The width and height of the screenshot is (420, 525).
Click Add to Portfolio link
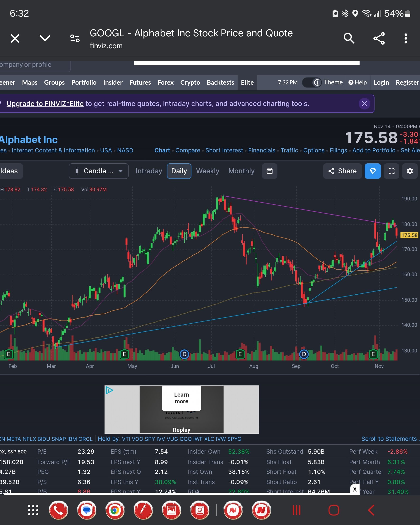coord(374,150)
